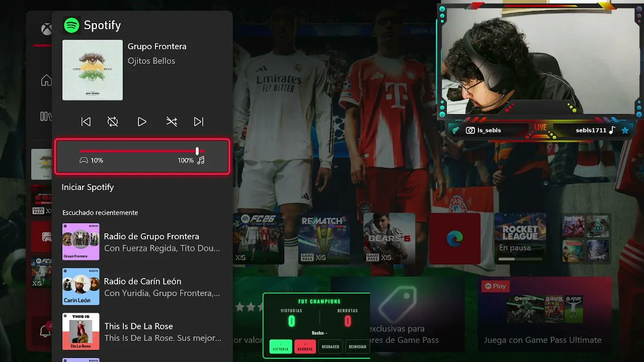Click the Carín León radio cover thumbnail
This screenshot has width=644, height=362.
tap(81, 287)
